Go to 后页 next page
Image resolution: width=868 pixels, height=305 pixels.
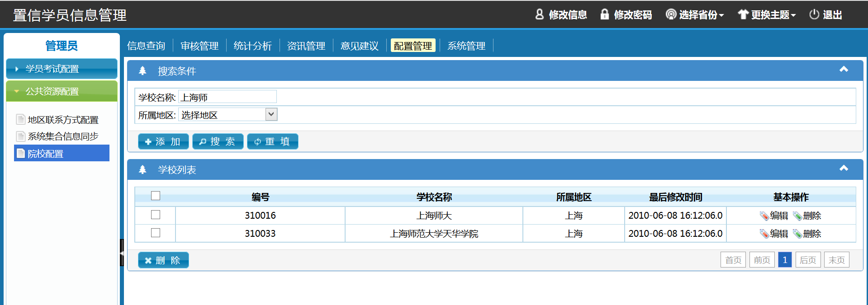pyautogui.click(x=808, y=260)
